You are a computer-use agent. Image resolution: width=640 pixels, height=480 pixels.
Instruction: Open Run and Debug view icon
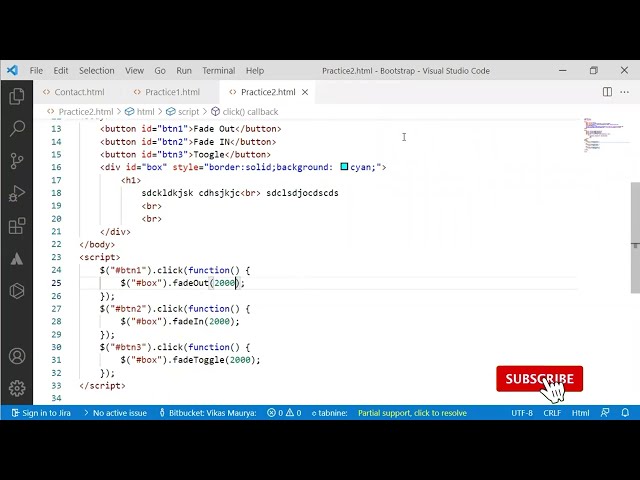point(17,193)
